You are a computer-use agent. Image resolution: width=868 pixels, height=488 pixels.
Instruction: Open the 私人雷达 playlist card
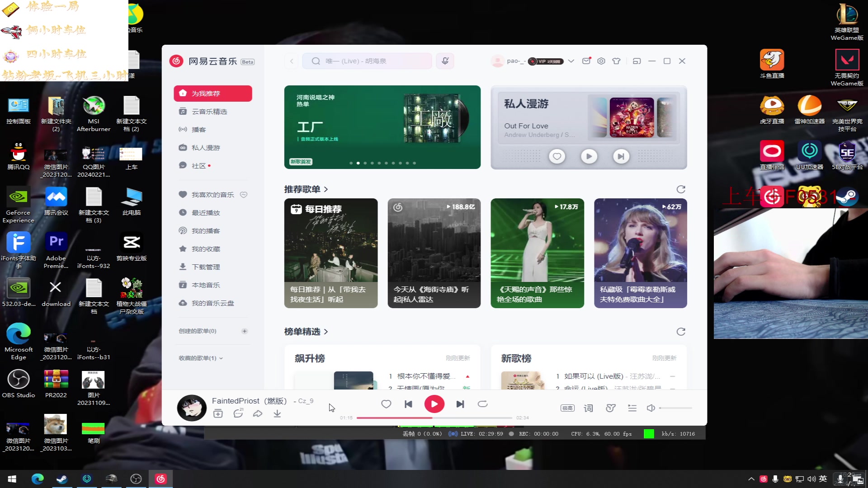tap(434, 253)
